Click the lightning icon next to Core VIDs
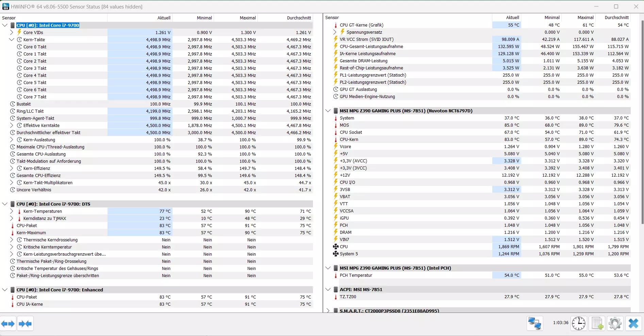Image resolution: width=644 pixels, height=336 pixels. click(x=19, y=32)
